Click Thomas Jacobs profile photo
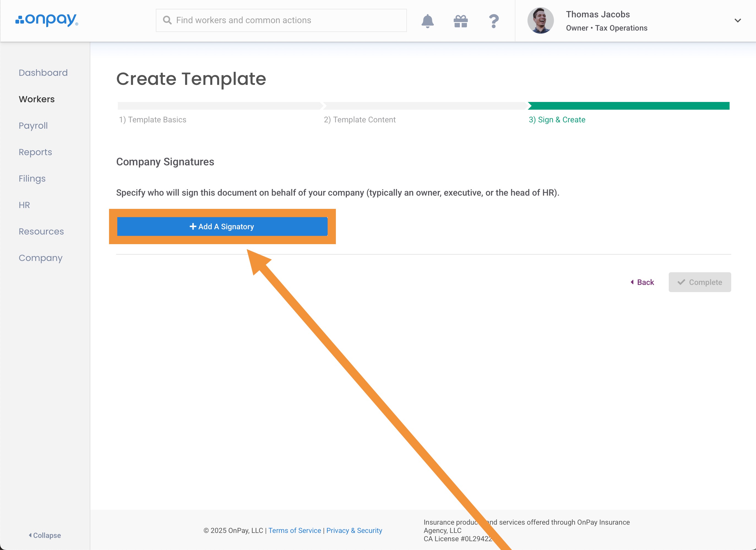 [x=540, y=21]
